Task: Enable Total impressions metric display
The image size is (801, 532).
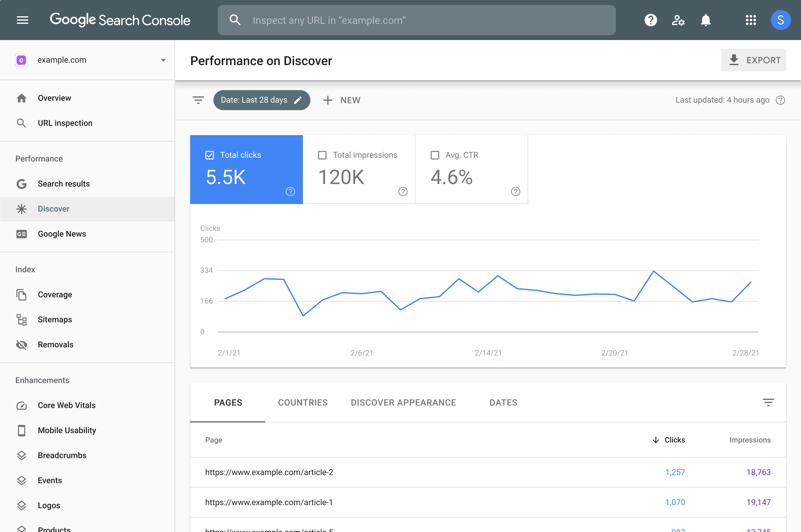Action: click(322, 154)
